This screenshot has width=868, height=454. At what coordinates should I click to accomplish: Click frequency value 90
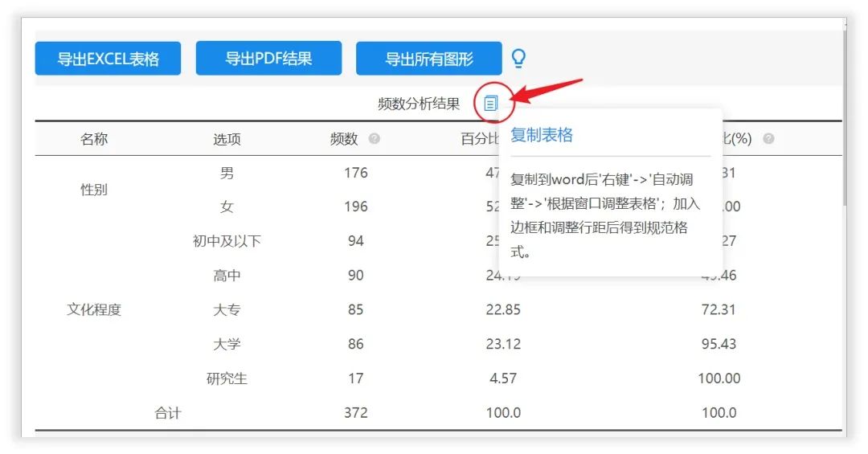(x=356, y=275)
